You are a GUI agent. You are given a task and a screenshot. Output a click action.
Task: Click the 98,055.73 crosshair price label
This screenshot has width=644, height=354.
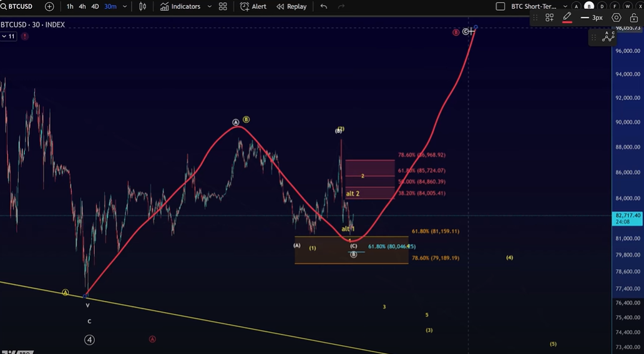pos(628,28)
